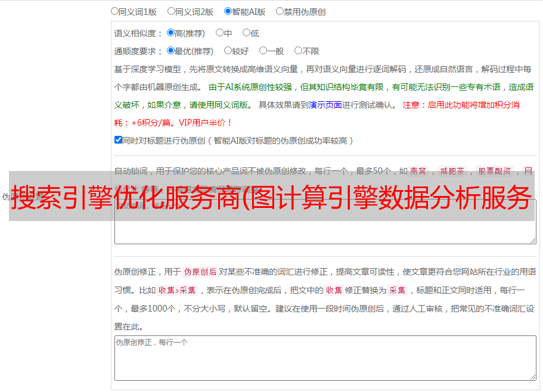Set 语义相似度 to 低
Viewport: 543px width, 392px height.
point(246,33)
